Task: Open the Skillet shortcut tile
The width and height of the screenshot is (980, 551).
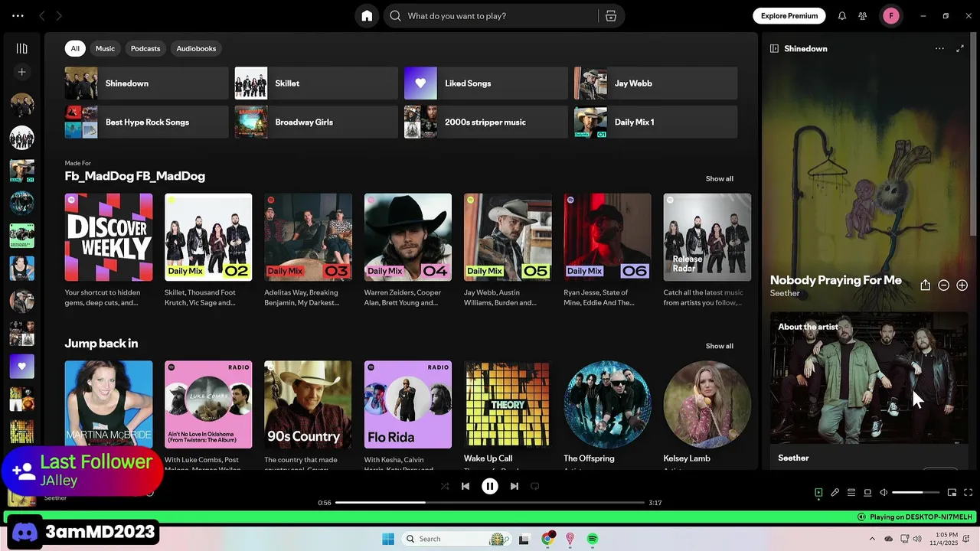Action: click(x=316, y=83)
